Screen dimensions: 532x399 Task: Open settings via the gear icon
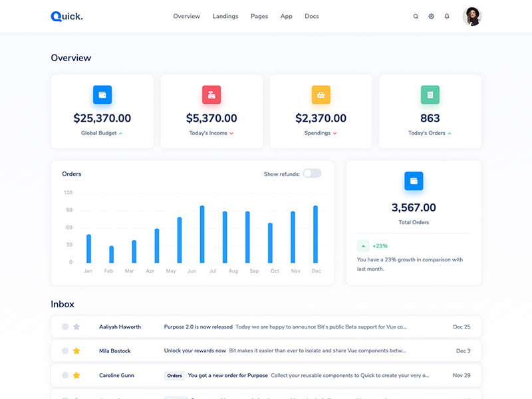point(431,17)
